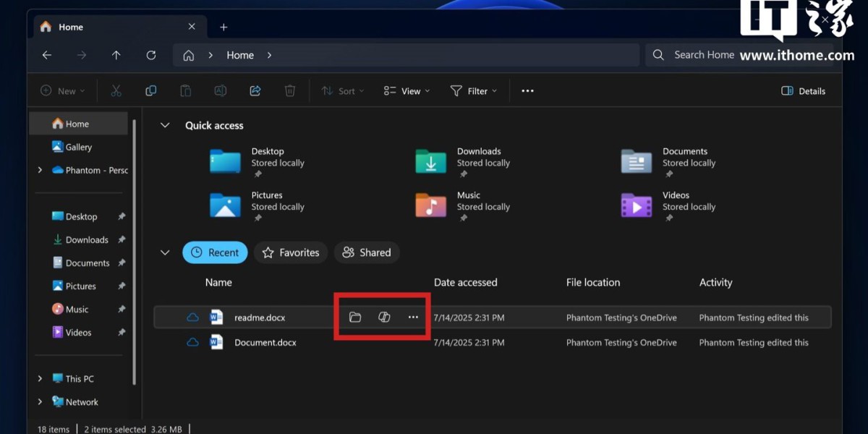Toggle the Details pane
Image resolution: width=868 pixels, height=434 pixels.
click(x=803, y=91)
